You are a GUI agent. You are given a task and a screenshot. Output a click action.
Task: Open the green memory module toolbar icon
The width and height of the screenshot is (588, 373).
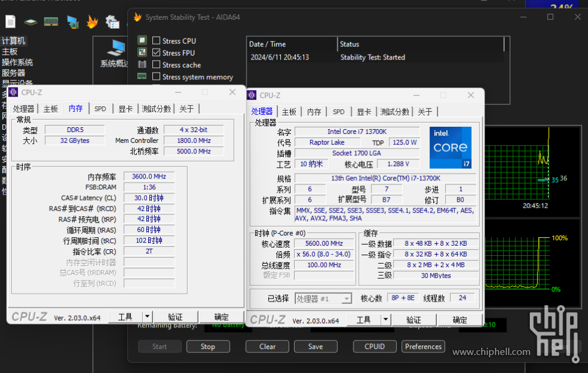pos(51,22)
